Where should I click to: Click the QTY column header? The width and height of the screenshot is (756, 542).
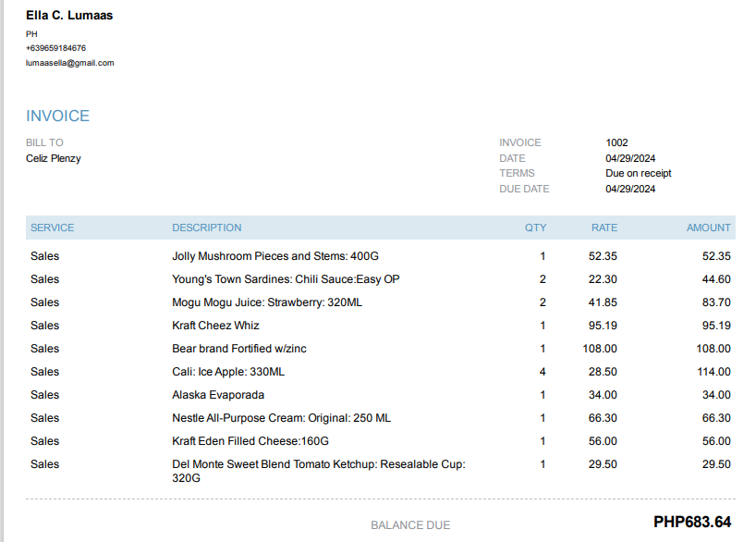tap(536, 228)
